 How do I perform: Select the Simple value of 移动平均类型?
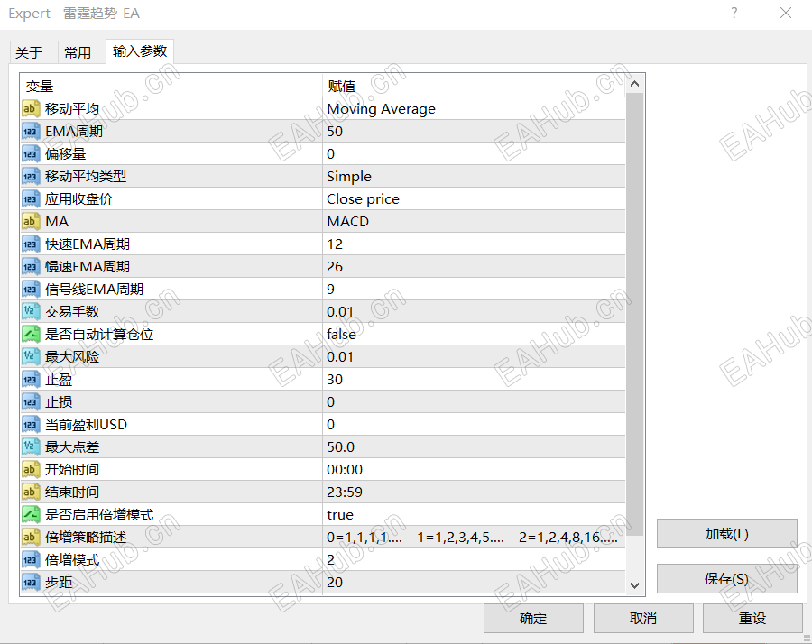pyautogui.click(x=349, y=177)
